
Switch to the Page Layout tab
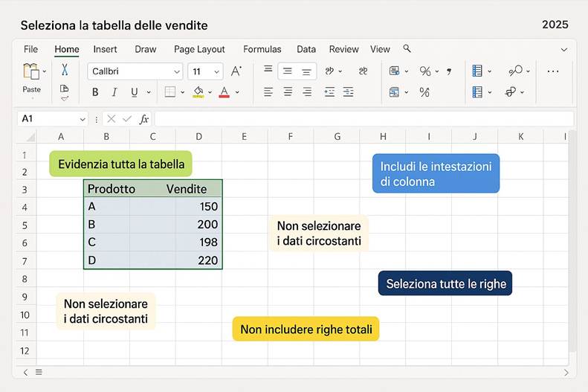point(199,49)
